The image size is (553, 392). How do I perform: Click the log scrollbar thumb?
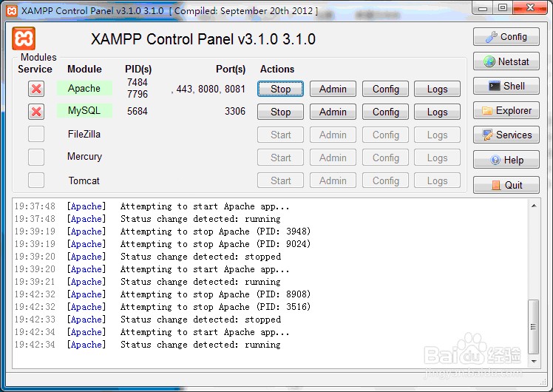(534, 327)
